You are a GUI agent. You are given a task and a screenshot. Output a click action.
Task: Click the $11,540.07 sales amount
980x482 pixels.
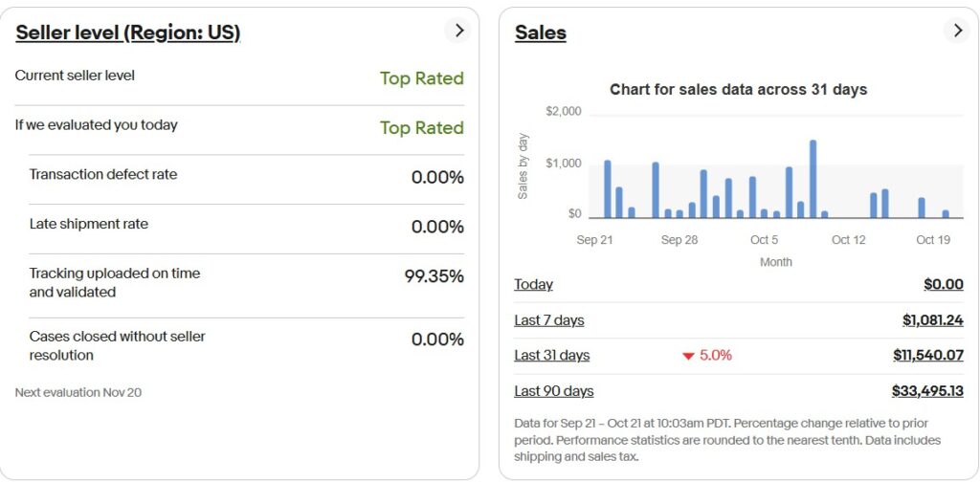[x=927, y=355]
